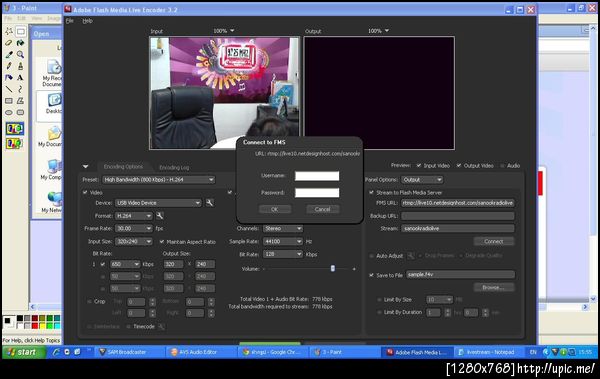The width and height of the screenshot is (600, 379).
Task: Pick the Line tool in Paint
Action: [x=9, y=89]
